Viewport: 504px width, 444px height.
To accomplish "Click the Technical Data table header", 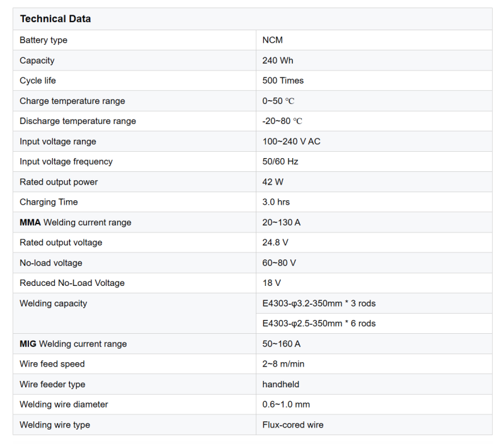I will pos(55,19).
